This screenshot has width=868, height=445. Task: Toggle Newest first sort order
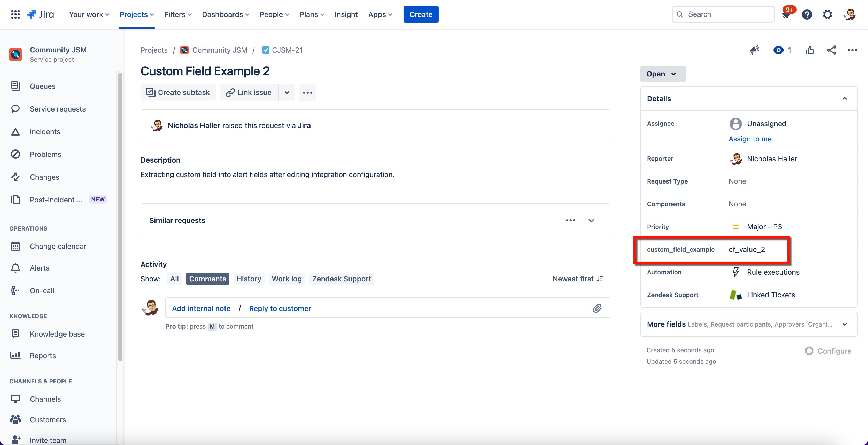point(578,279)
